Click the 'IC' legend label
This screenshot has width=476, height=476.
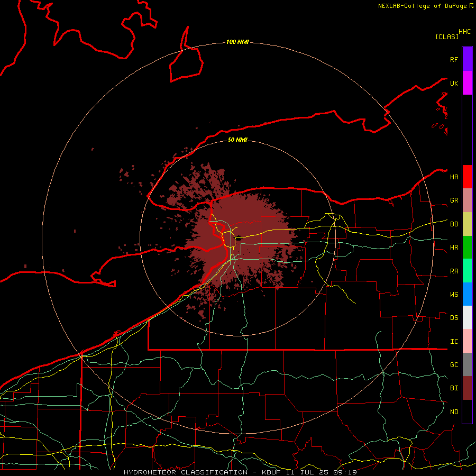(x=454, y=342)
